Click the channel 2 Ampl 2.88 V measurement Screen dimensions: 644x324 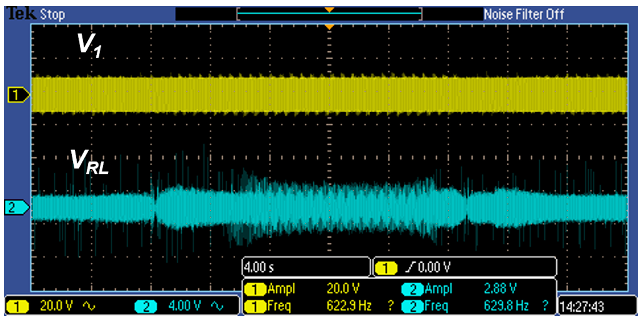pyautogui.click(x=500, y=289)
